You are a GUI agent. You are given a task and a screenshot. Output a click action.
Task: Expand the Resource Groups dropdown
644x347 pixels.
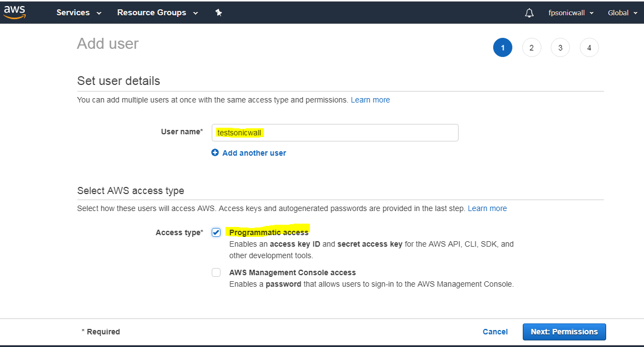[157, 13]
